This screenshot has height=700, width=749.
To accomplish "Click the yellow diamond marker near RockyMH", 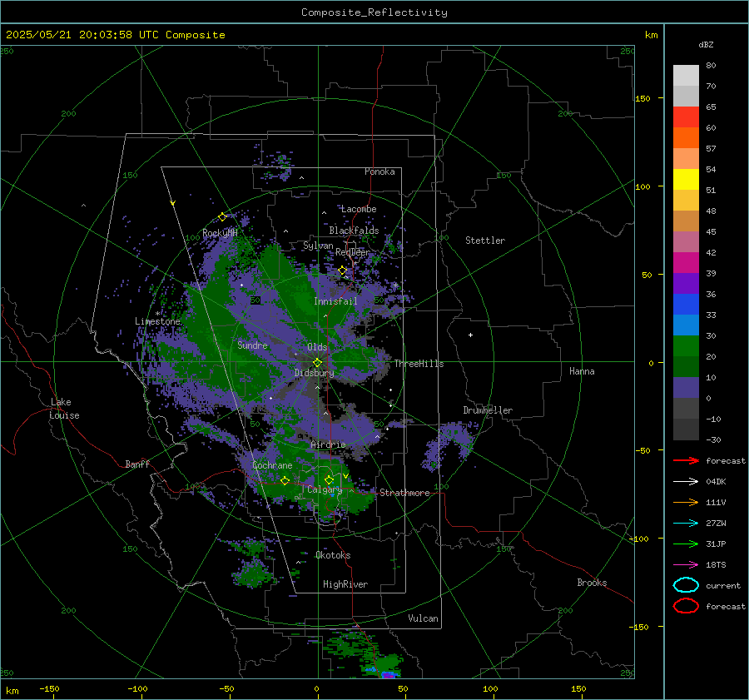I will click(x=222, y=217).
